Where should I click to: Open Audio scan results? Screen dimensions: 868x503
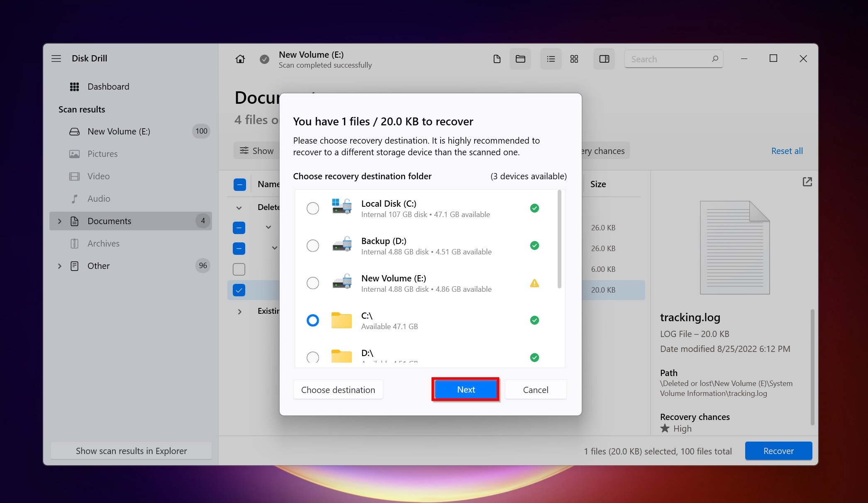(99, 199)
